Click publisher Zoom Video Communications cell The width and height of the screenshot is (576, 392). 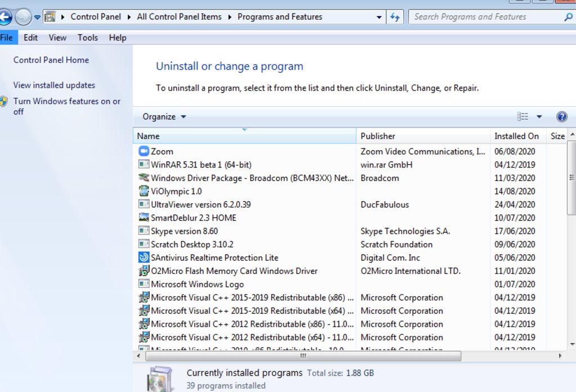pyautogui.click(x=422, y=151)
